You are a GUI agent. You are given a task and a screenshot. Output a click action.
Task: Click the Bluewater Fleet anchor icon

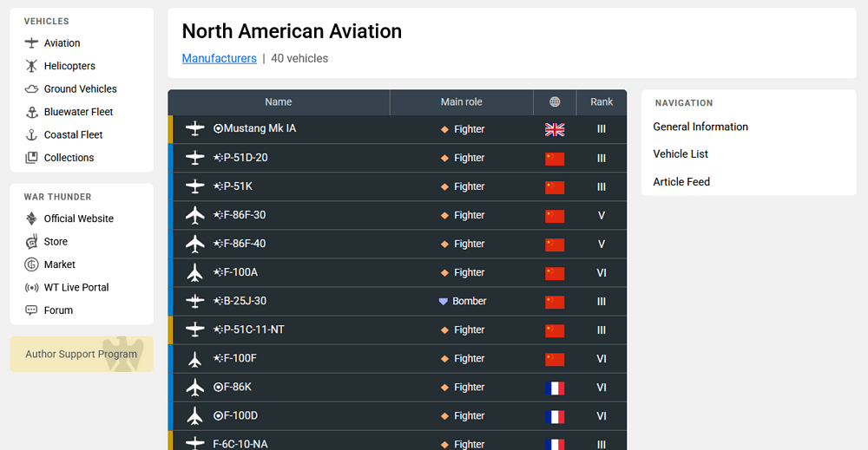[31, 112]
